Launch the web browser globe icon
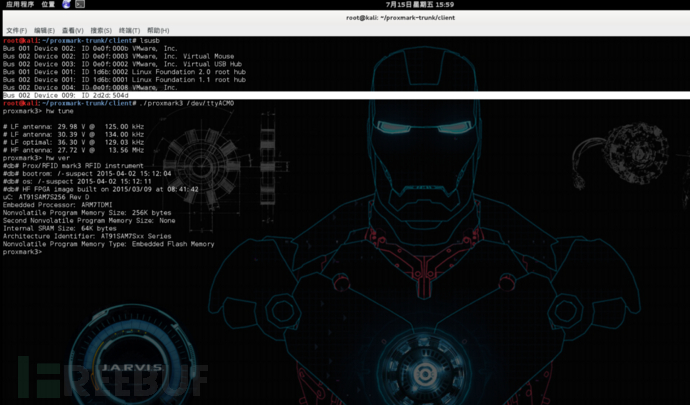 pos(66,4)
